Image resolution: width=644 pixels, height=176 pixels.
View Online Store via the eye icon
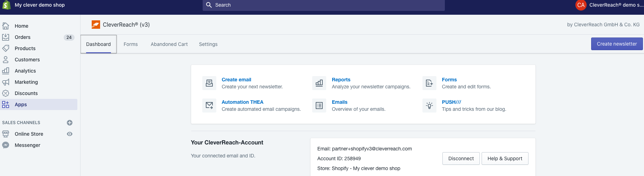pyautogui.click(x=70, y=134)
